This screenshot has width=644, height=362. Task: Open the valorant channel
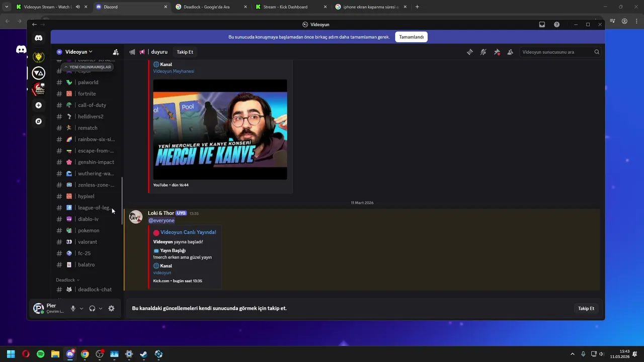[88, 242]
